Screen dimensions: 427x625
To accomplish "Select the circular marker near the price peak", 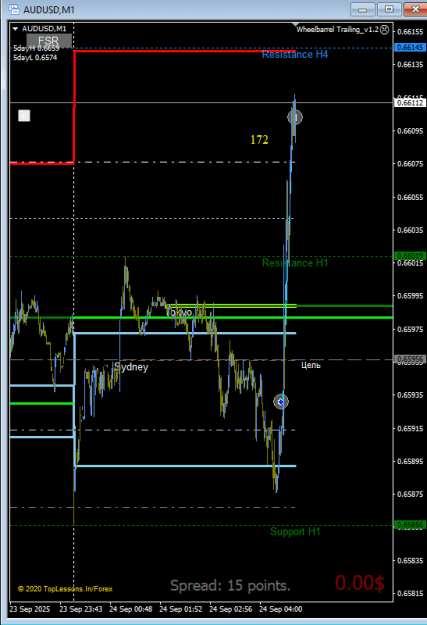I will (295, 117).
